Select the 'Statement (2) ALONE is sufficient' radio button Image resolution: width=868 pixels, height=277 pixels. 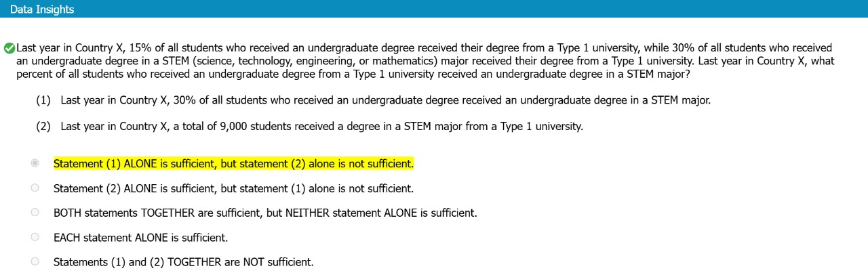tap(35, 188)
